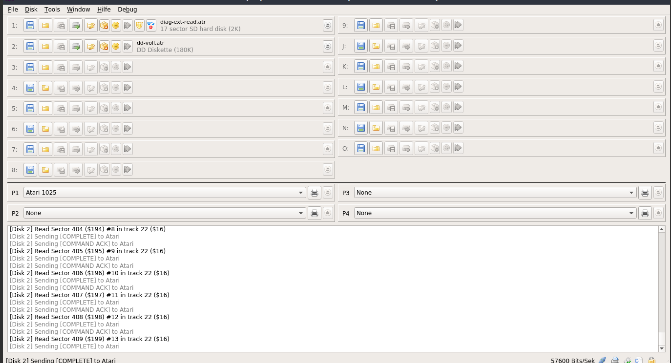Click the blue pen icon in the status bar
The height and width of the screenshot is (363, 671).
click(603, 360)
